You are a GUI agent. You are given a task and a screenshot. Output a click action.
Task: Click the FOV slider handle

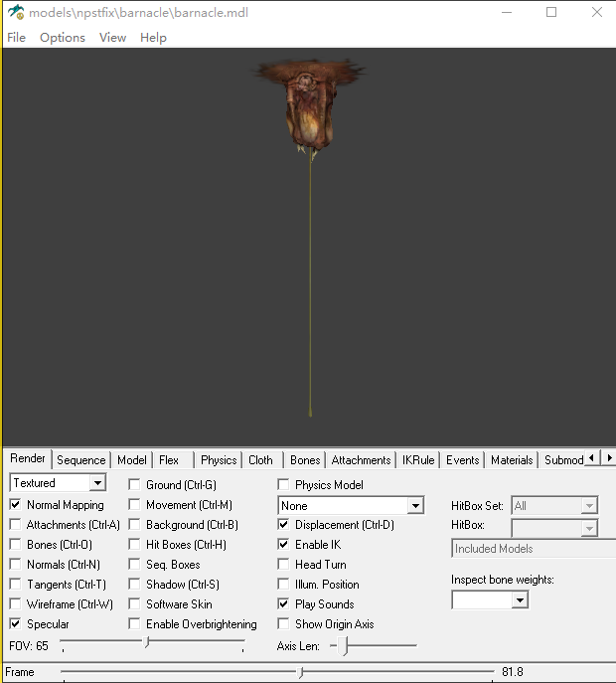click(147, 641)
